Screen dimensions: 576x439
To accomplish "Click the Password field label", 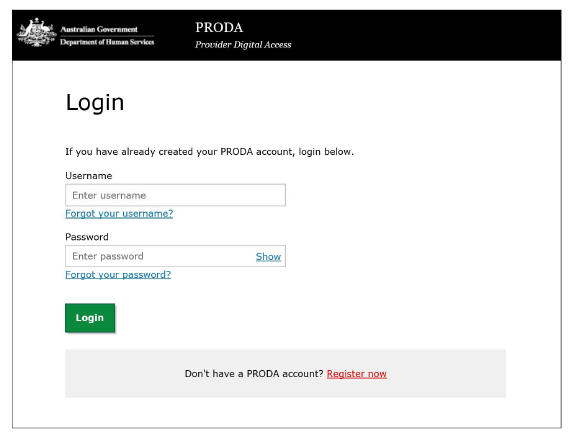I will (87, 237).
